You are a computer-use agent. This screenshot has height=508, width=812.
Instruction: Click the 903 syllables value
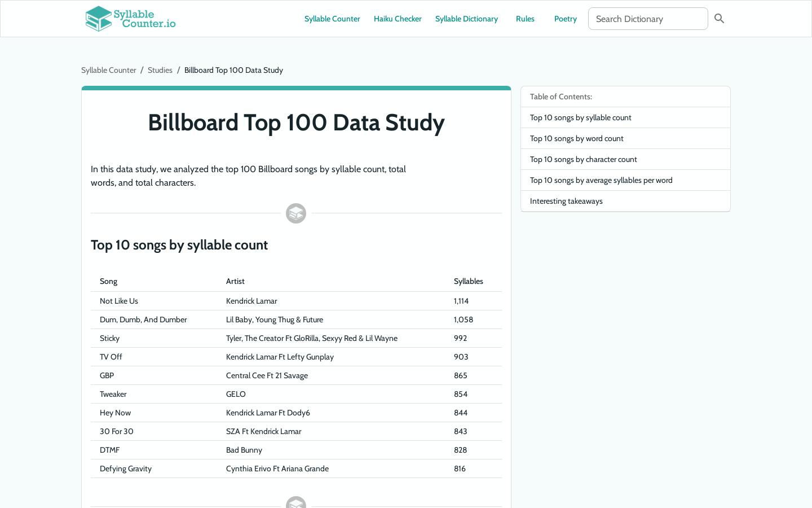461,357
